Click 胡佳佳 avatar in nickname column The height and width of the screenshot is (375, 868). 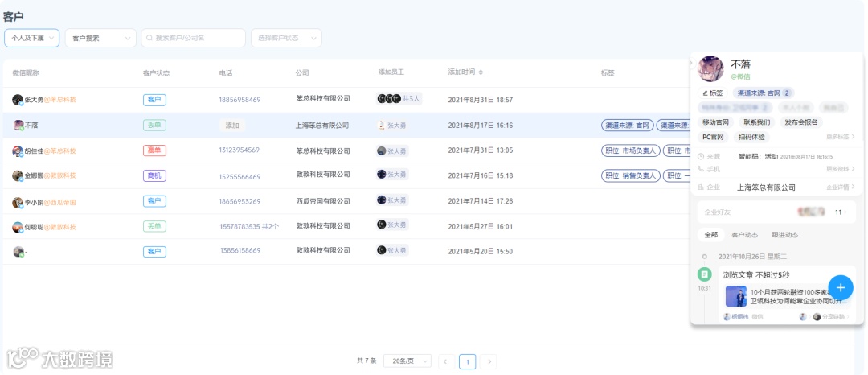pyautogui.click(x=18, y=150)
